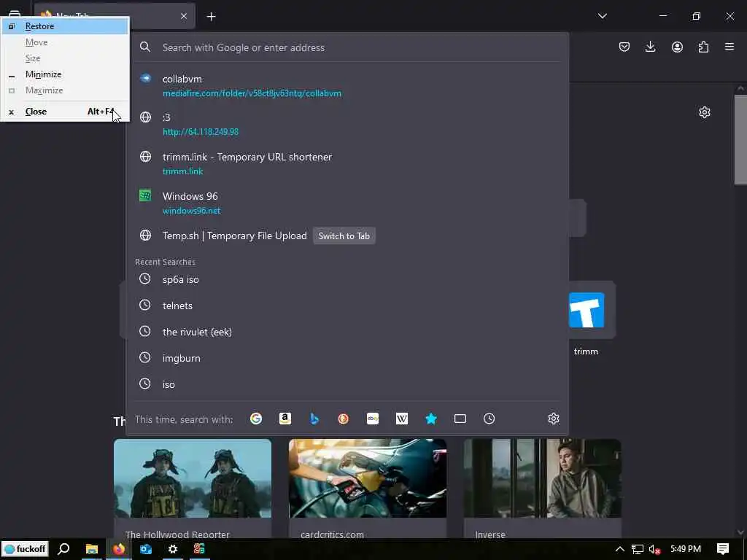Open search settings gear in dropdown

pyautogui.click(x=553, y=419)
